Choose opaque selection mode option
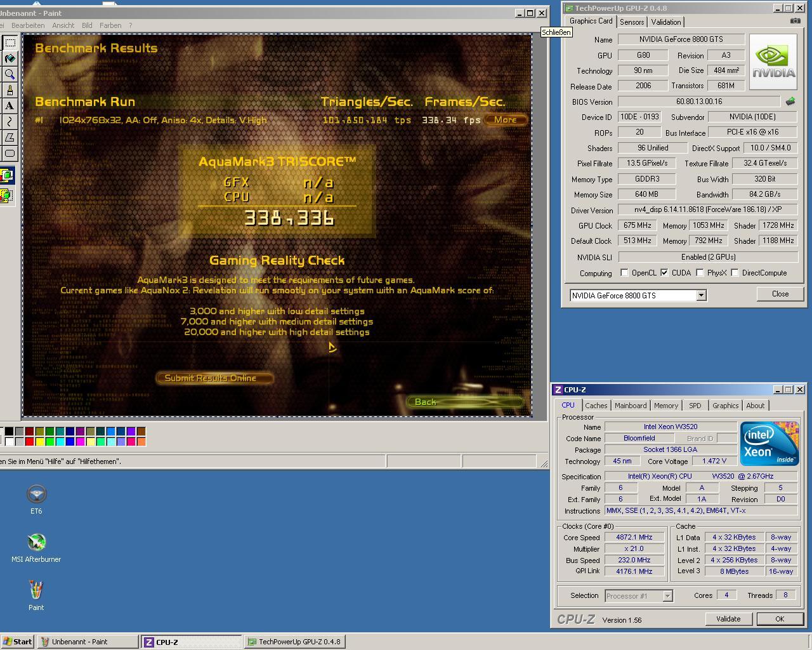The width and height of the screenshot is (812, 650). click(6, 175)
